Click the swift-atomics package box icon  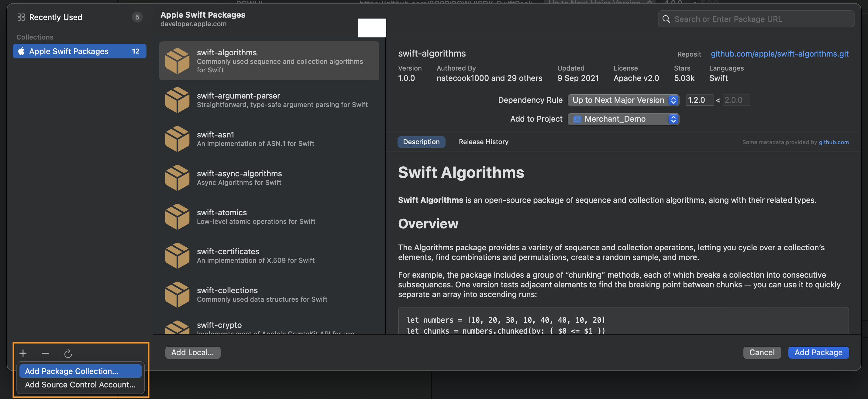pos(177,217)
